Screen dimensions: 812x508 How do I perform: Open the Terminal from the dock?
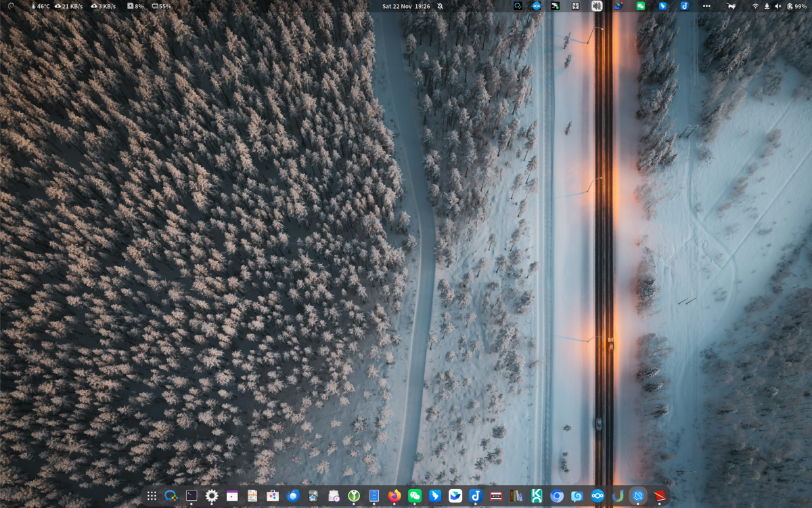click(x=190, y=496)
